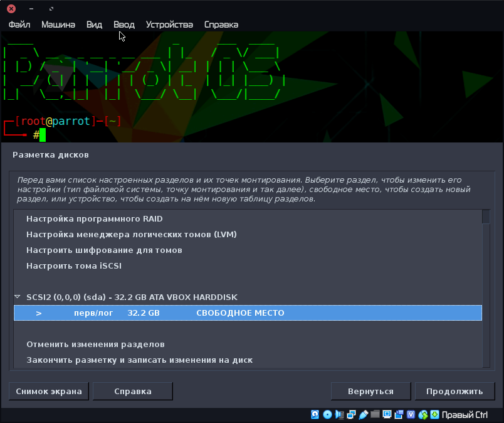The height and width of the screenshot is (423, 504).
Task: Open the Машина menu
Action: (58, 24)
